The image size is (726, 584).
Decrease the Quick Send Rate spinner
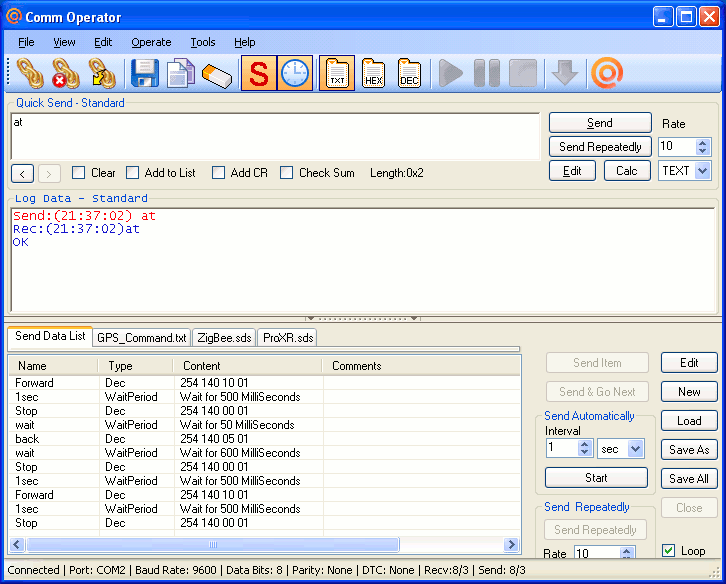[x=702, y=151]
